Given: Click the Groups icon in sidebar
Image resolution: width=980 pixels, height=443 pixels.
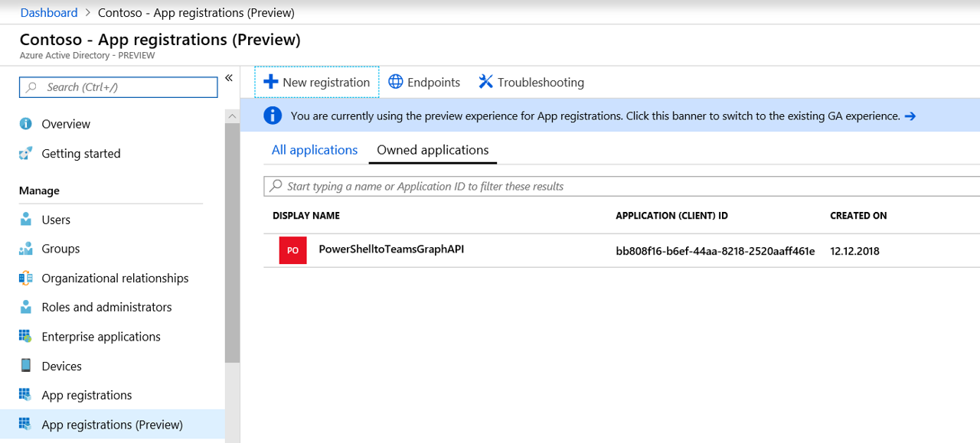Looking at the screenshot, I should click(26, 249).
